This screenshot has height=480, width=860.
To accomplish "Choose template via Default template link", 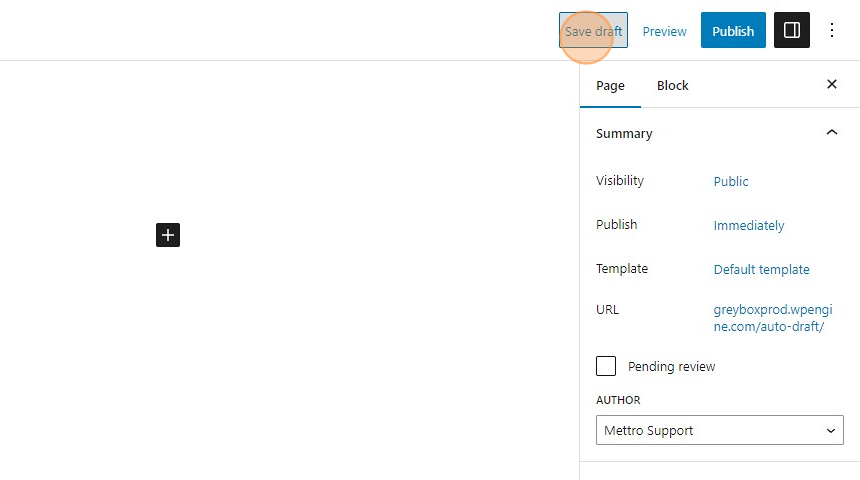I will [x=761, y=269].
